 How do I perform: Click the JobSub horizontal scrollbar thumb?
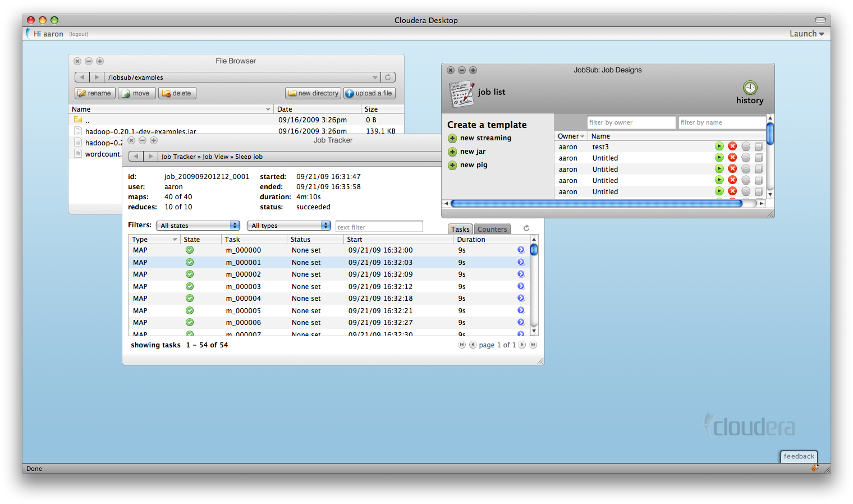coord(597,204)
